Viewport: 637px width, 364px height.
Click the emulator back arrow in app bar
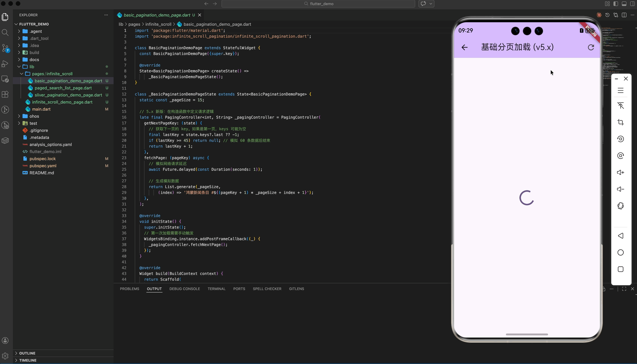pos(464,47)
